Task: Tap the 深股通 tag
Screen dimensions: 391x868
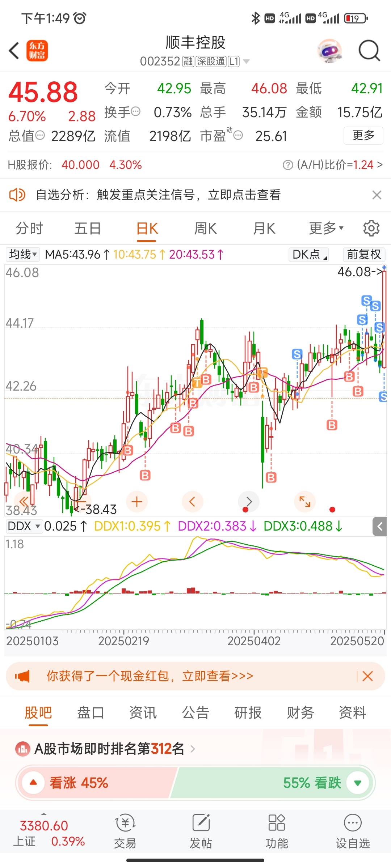Action: point(211,61)
